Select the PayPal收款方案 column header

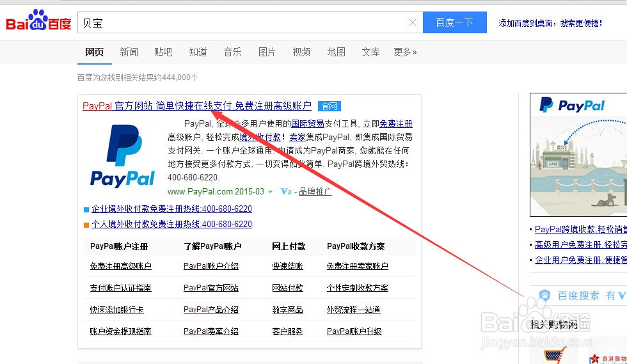(356, 246)
